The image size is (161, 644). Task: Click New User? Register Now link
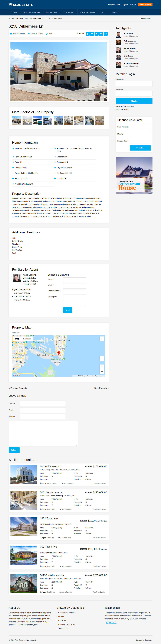click(125, 106)
